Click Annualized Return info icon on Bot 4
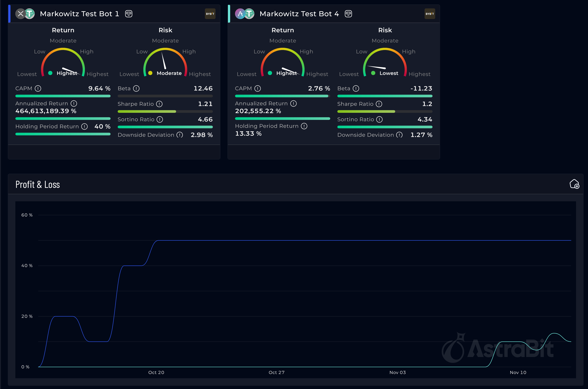Viewport: 588px width, 389px height. (293, 104)
